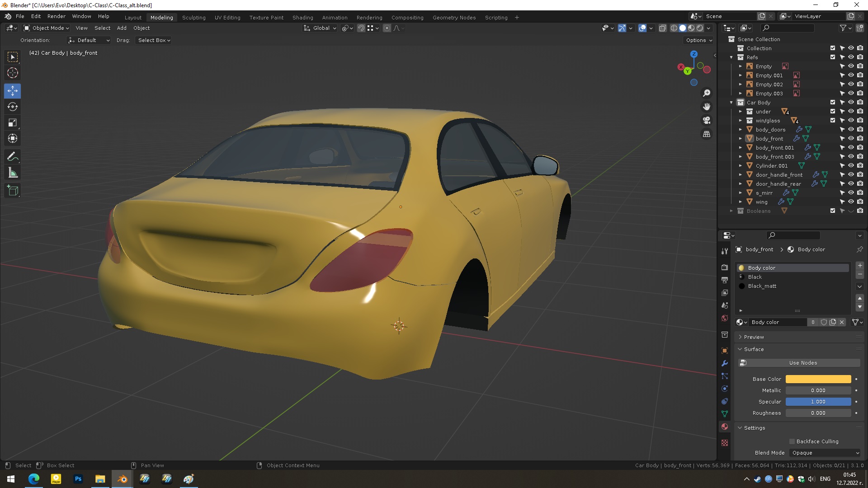The width and height of the screenshot is (868, 488).
Task: Open the Render menu
Action: tap(56, 16)
